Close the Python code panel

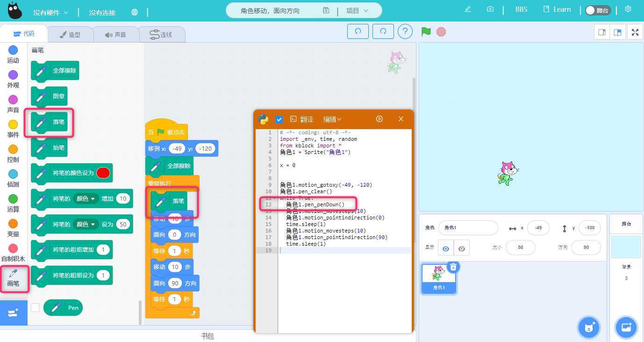pos(401,119)
